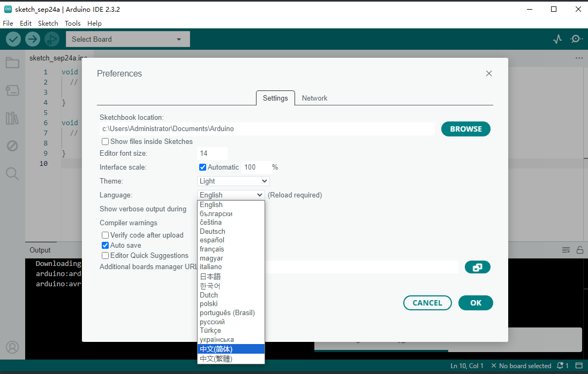The height and width of the screenshot is (374, 588).
Task: Click the user account profile icon
Action: pos(12,347)
